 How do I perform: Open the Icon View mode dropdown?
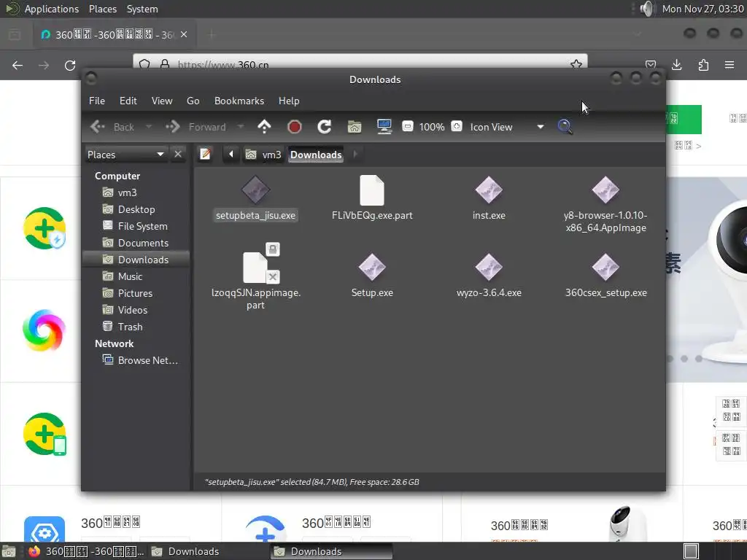pos(507,127)
